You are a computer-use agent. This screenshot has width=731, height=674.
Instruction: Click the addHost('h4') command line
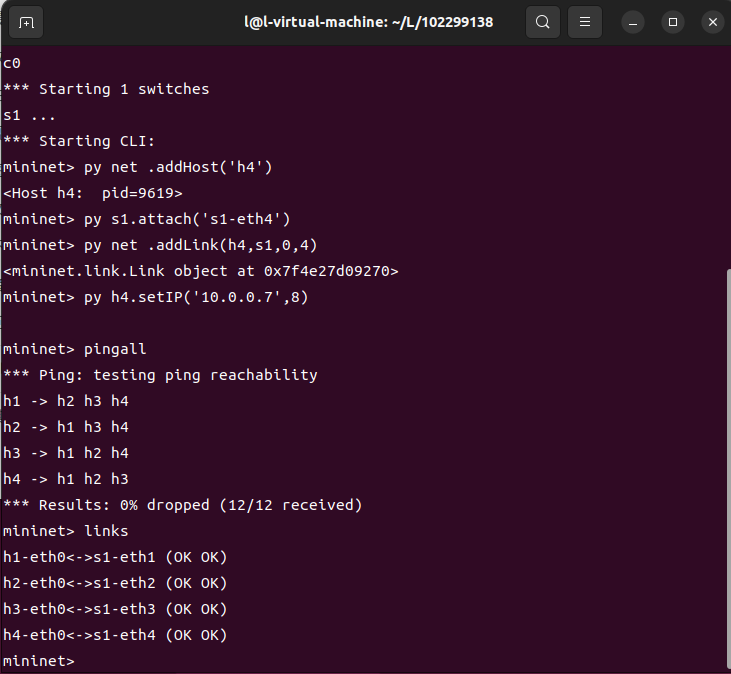(x=138, y=167)
